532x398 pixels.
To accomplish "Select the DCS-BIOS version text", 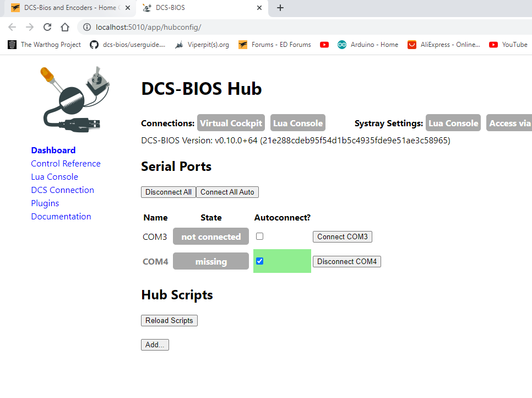I will [x=296, y=141].
